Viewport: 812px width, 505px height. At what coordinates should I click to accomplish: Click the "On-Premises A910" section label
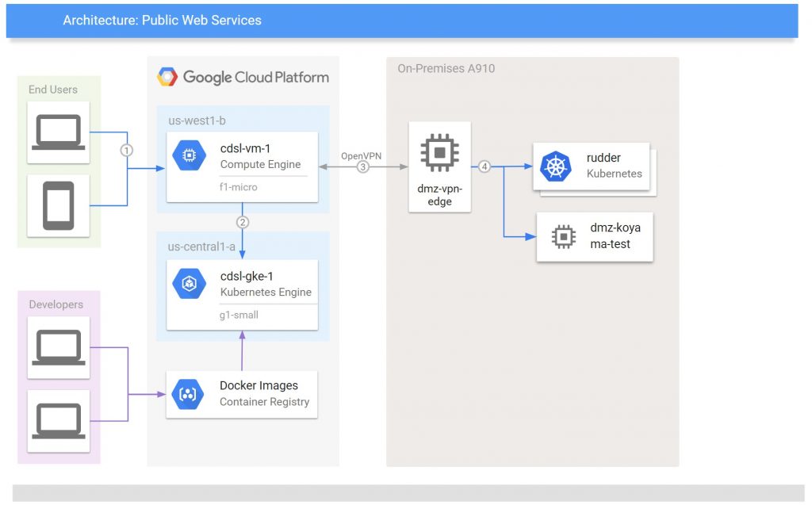click(x=446, y=68)
